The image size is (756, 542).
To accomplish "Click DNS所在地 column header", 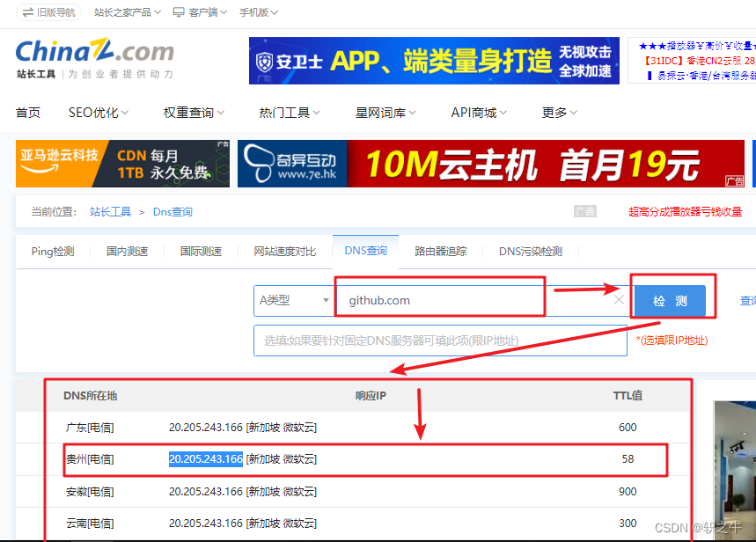I will point(90,396).
